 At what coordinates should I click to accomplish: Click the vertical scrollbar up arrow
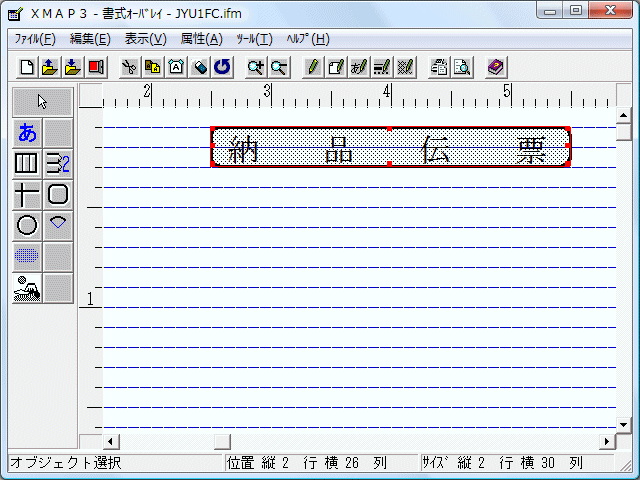(623, 116)
